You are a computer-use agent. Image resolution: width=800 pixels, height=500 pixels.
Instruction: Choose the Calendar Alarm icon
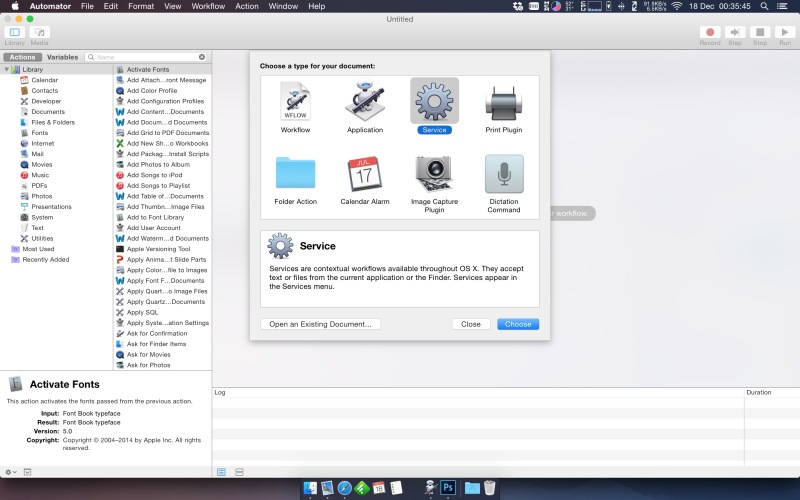365,173
